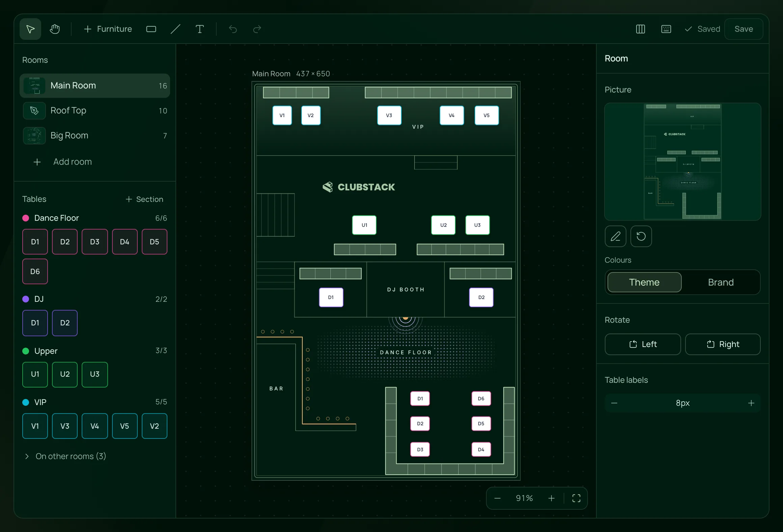Screen dimensions: 783x532
Task: Click table D6 on the floor plan
Action: [x=481, y=399]
